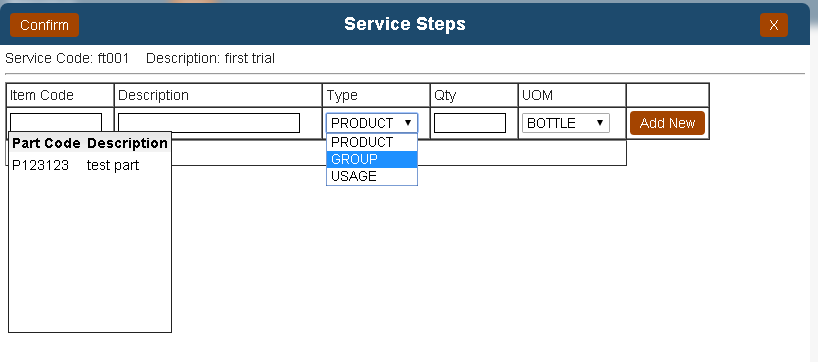Screen dimensions: 818x362
Task: Click the UOM column header
Action: (537, 95)
